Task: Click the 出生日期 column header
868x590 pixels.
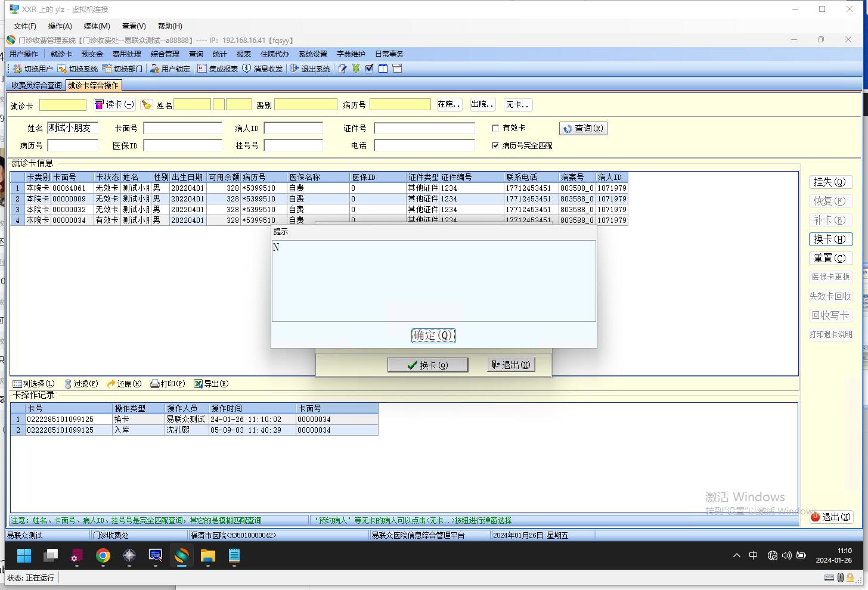Action: coord(187,178)
